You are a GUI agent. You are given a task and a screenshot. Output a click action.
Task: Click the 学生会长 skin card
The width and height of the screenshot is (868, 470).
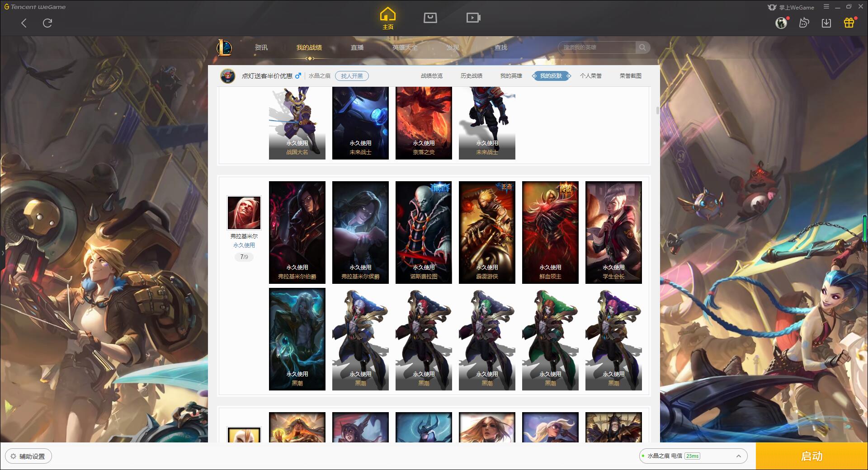(x=613, y=232)
